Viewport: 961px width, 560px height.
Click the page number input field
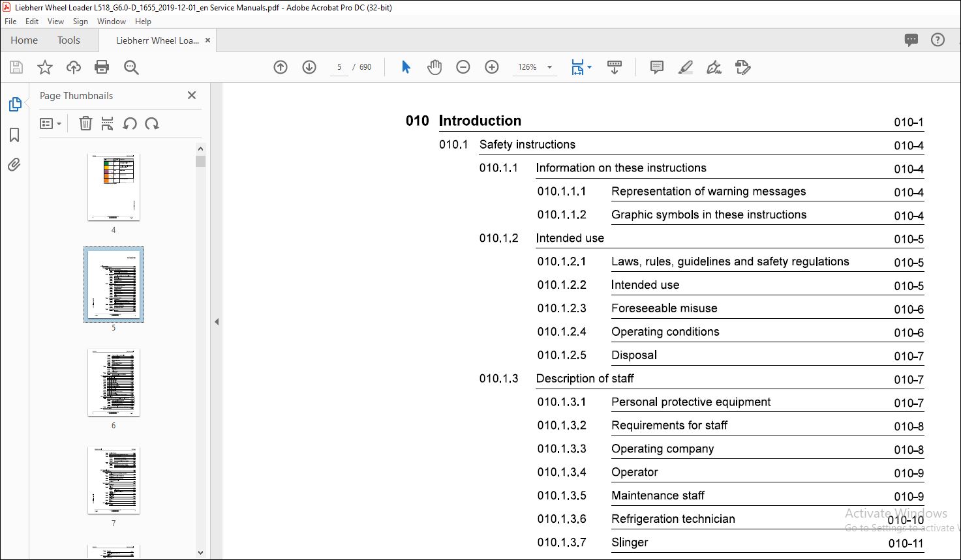(339, 67)
